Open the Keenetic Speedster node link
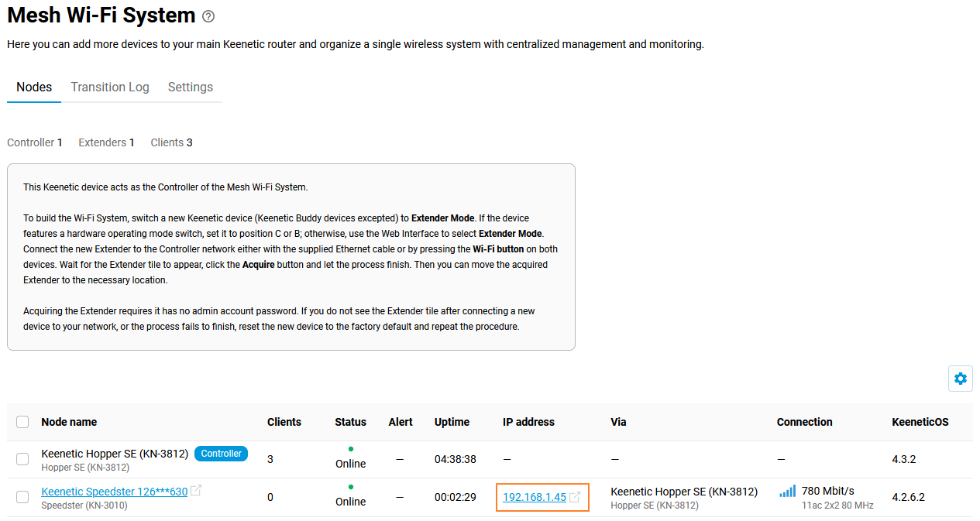The image size is (980, 521). (114, 491)
